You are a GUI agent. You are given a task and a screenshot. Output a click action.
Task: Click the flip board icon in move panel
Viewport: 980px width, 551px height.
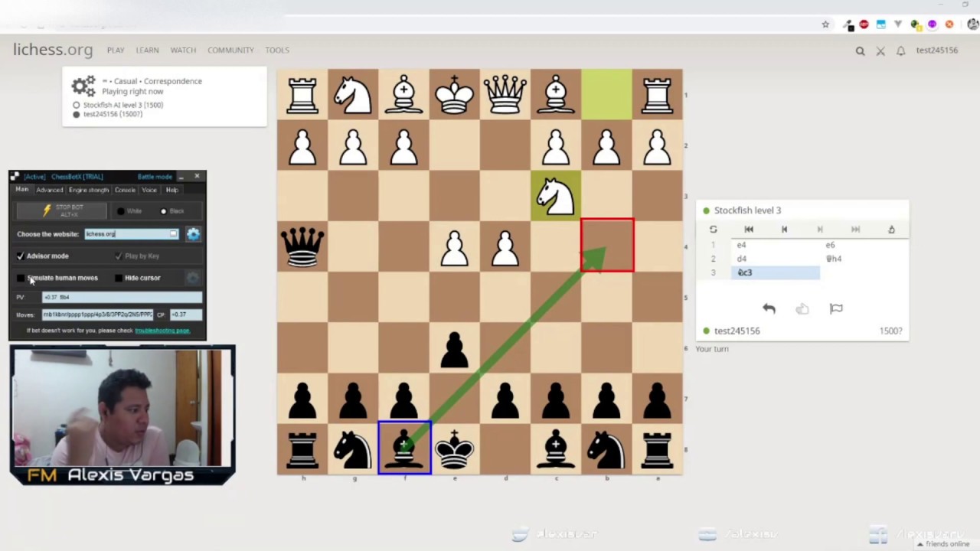pyautogui.click(x=713, y=230)
